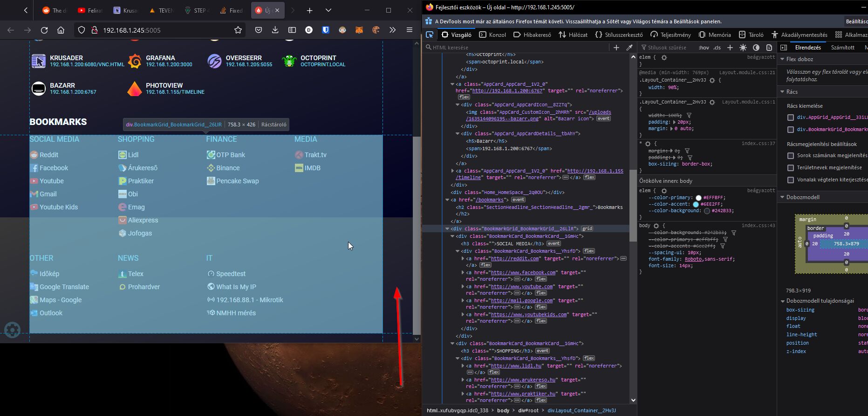Go to the Firefox home page icon
The width and height of the screenshot is (868, 416).
(x=61, y=30)
